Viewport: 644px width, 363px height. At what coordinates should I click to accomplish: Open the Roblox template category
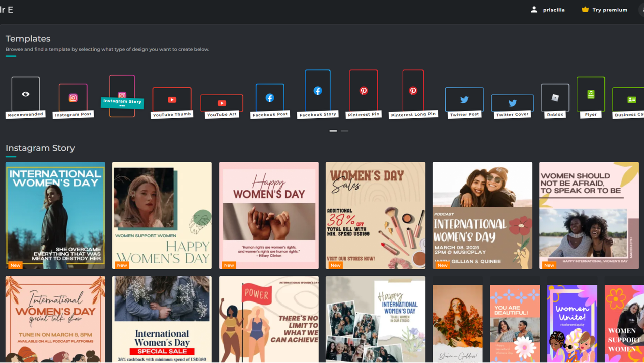(555, 98)
